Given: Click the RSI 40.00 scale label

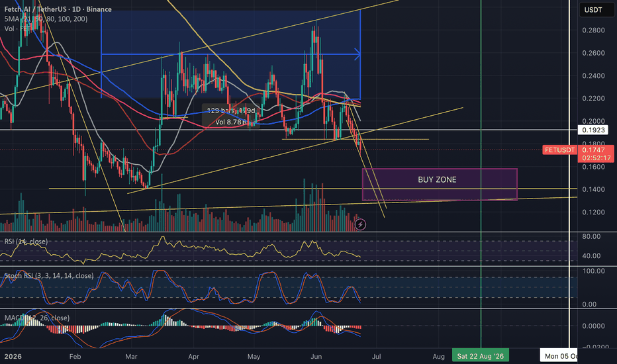Looking at the screenshot, I should [x=591, y=255].
